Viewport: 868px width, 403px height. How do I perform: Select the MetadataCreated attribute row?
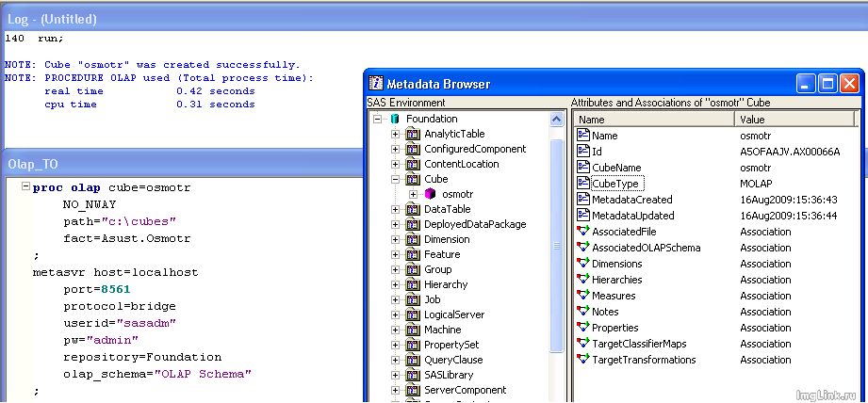coord(631,200)
